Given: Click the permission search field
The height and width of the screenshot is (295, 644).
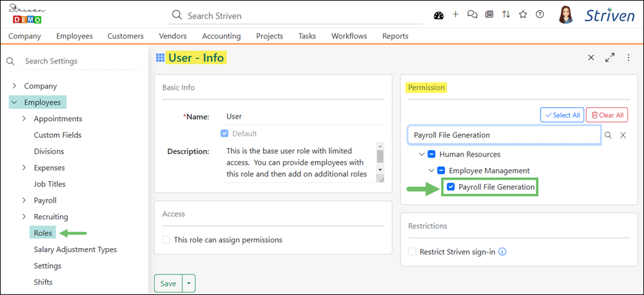Looking at the screenshot, I should tap(505, 135).
